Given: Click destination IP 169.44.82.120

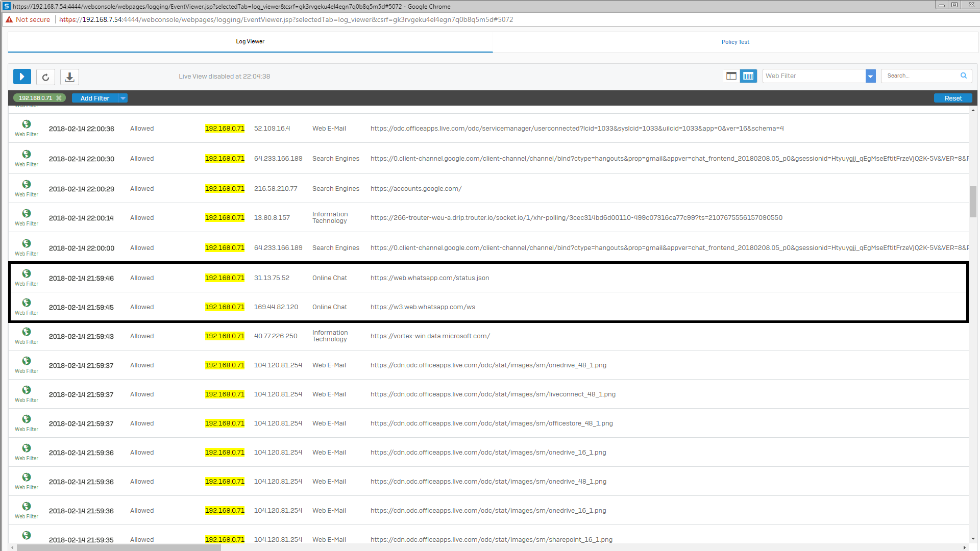Looking at the screenshot, I should (276, 307).
